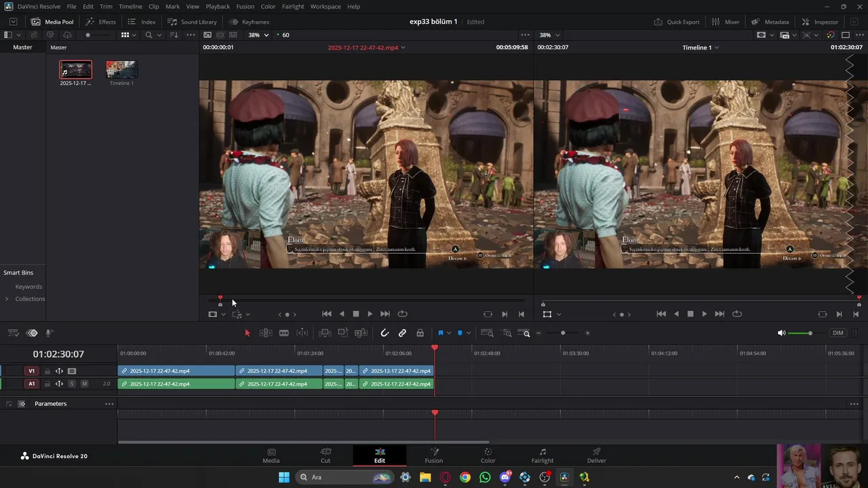Expand the Collections smart bin
Viewport: 868px width, 488px height.
7,299
